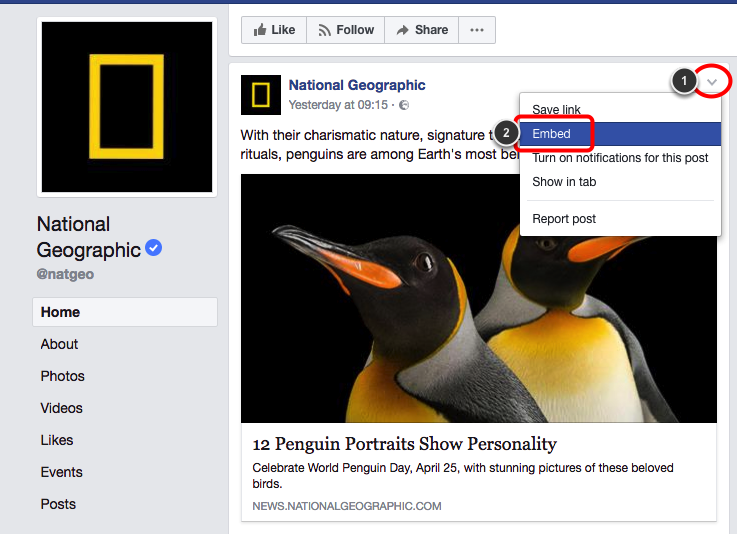This screenshot has width=737, height=534.
Task: Open the Videos section in sidebar
Action: click(62, 408)
